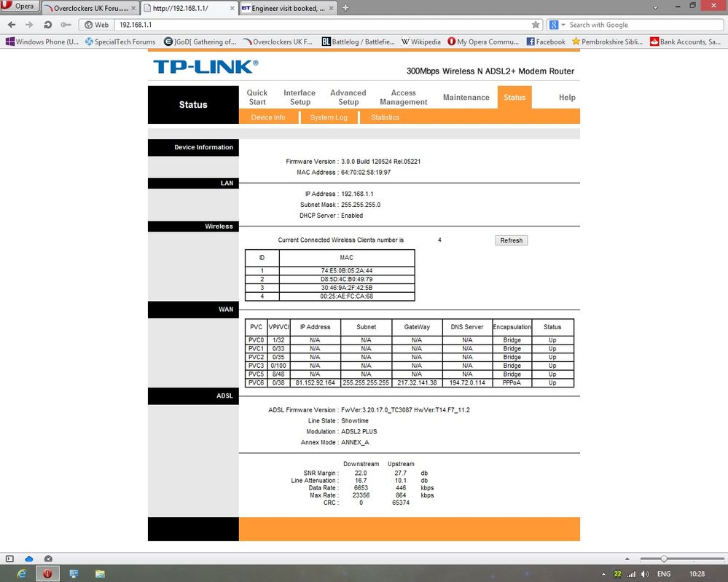Click gateway value 217.32.141.38
Image resolution: width=728 pixels, height=582 pixels.
417,383
